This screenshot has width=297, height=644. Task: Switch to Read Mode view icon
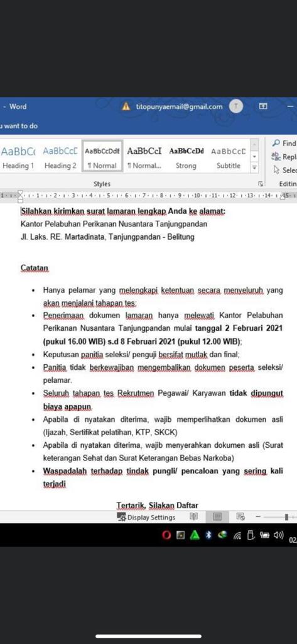[193, 517]
